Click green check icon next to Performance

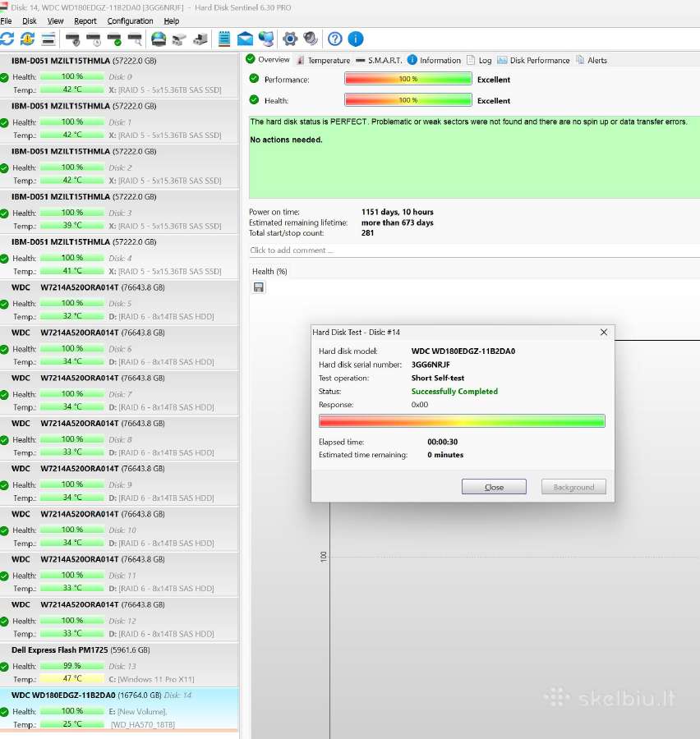point(254,78)
